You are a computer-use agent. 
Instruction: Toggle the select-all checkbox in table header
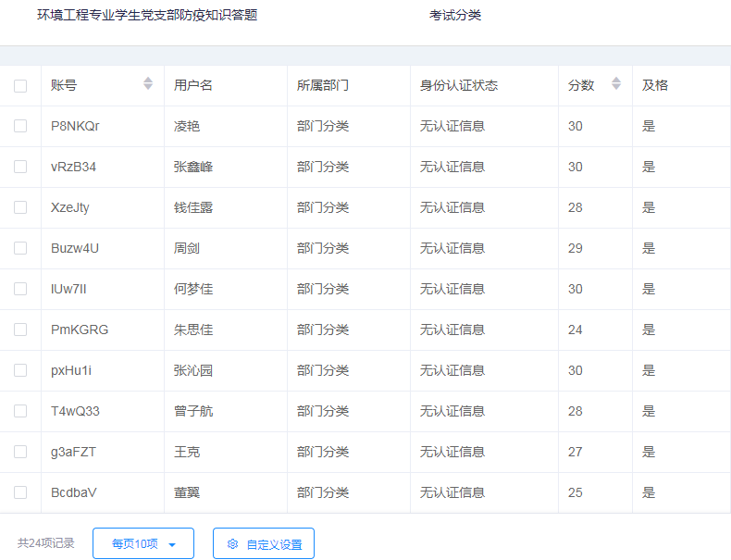[x=20, y=86]
